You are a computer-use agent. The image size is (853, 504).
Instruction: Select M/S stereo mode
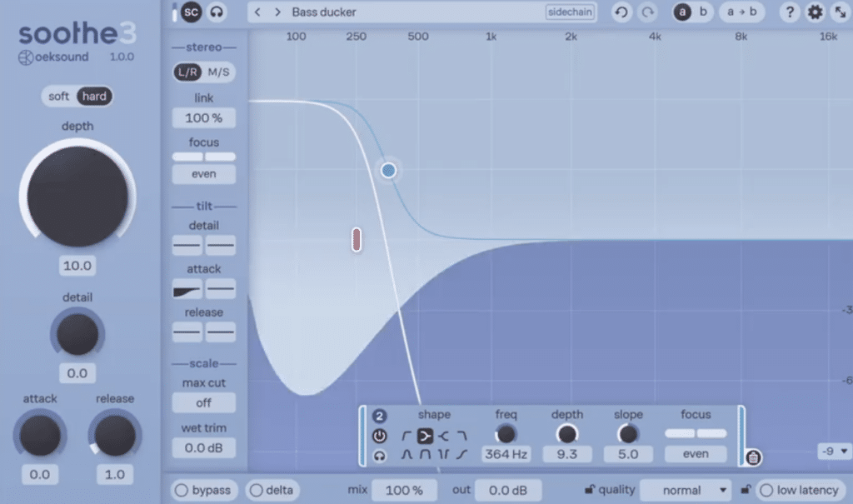[x=219, y=72]
